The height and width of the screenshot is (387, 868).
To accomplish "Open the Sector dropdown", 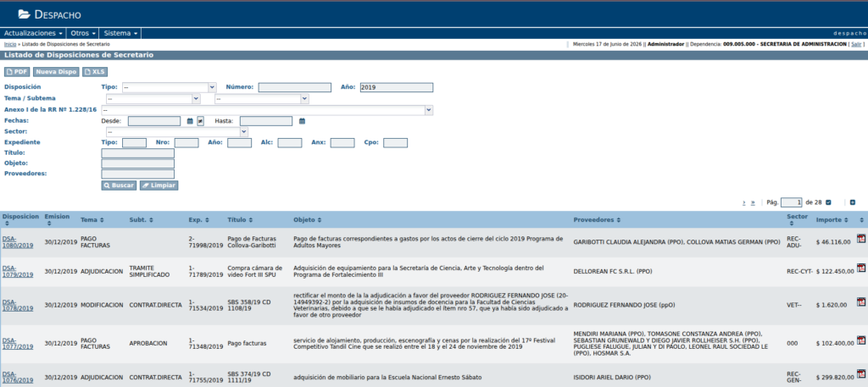I will coord(176,132).
